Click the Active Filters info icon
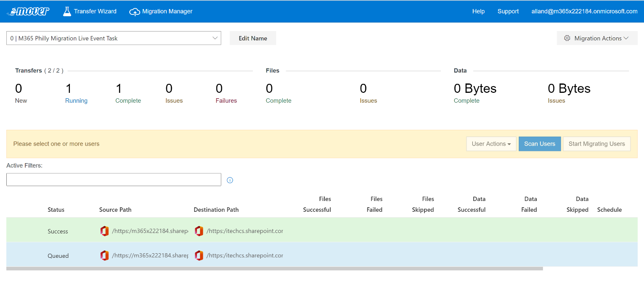This screenshot has height=306, width=644. tap(230, 180)
